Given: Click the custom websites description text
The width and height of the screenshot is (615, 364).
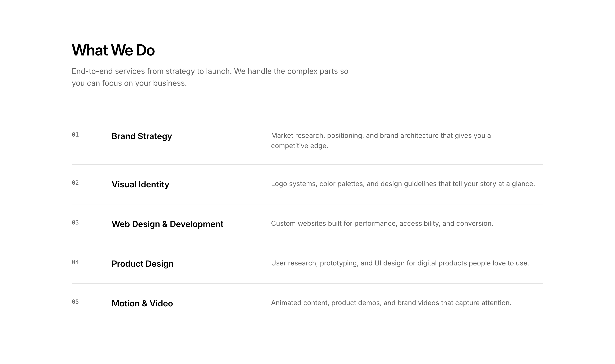Looking at the screenshot, I should 382,224.
